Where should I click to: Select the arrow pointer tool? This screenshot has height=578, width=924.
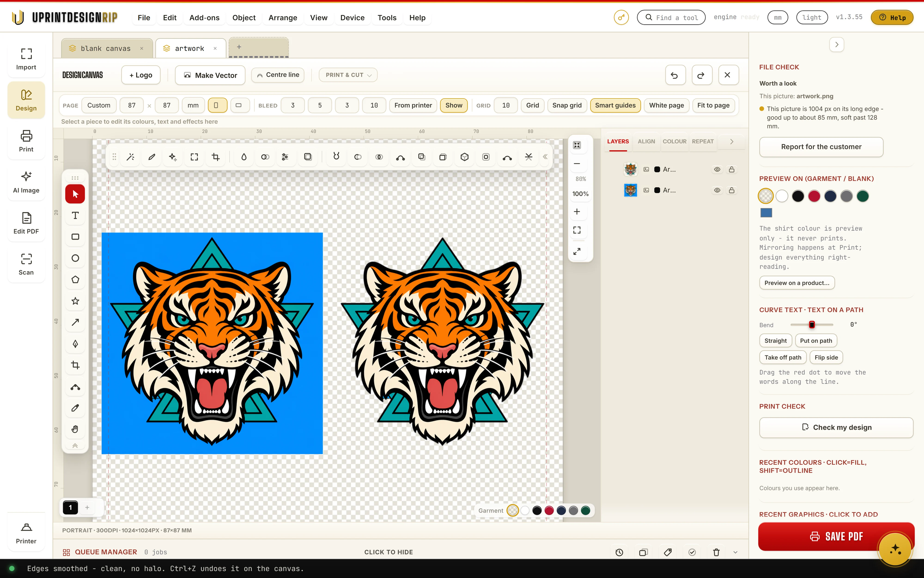click(x=75, y=194)
